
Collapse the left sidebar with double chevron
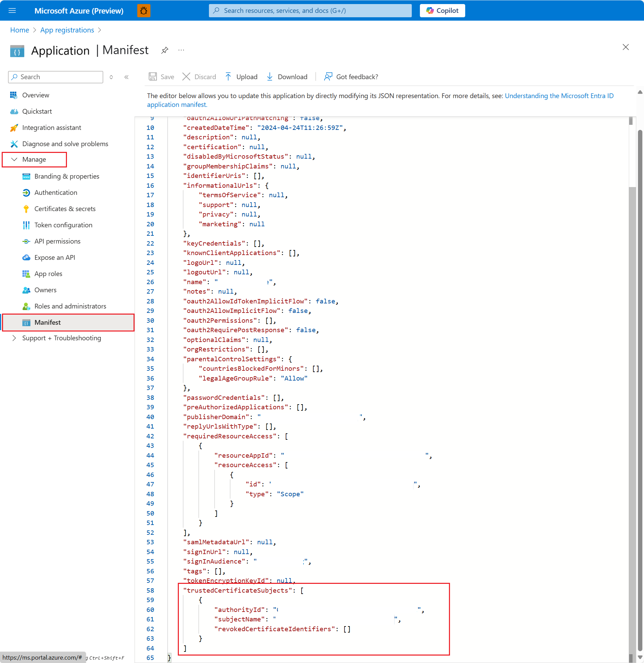[x=127, y=77]
